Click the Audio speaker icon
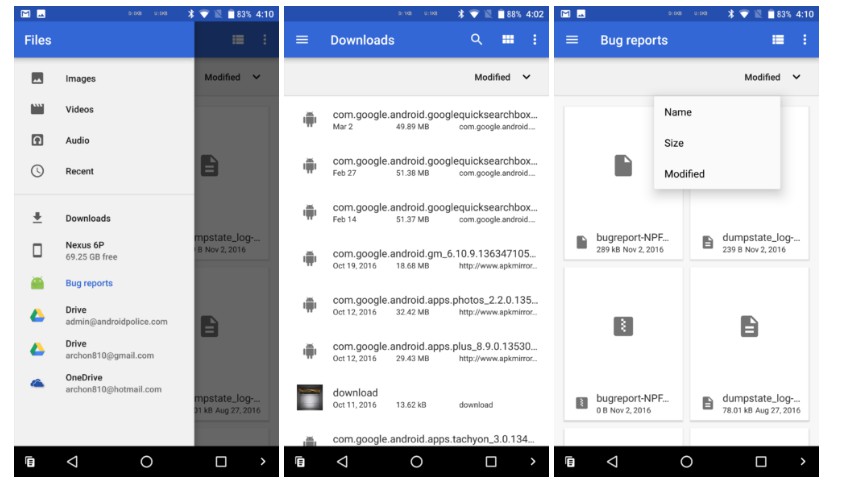The image size is (841, 487). (x=37, y=141)
